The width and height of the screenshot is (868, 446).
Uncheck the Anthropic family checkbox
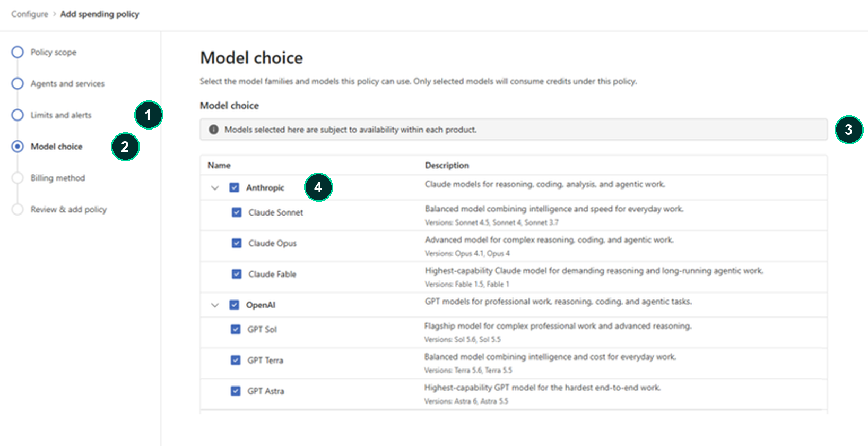coord(234,187)
